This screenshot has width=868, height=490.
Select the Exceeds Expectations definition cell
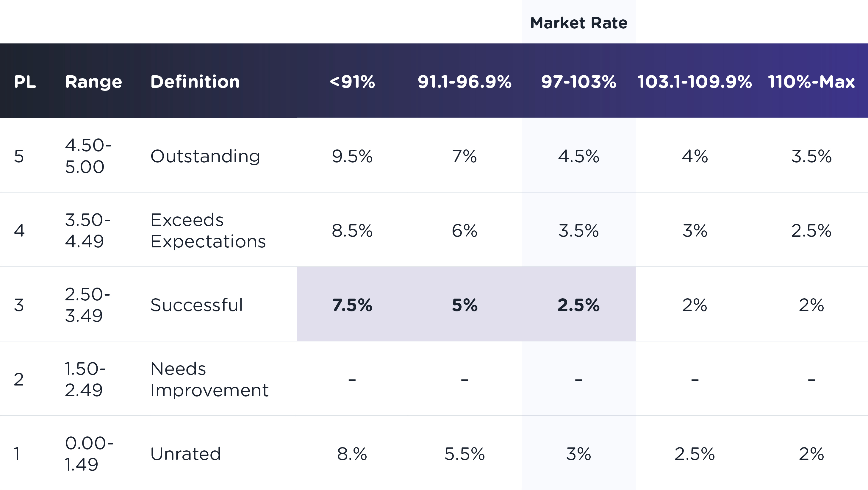(x=208, y=230)
